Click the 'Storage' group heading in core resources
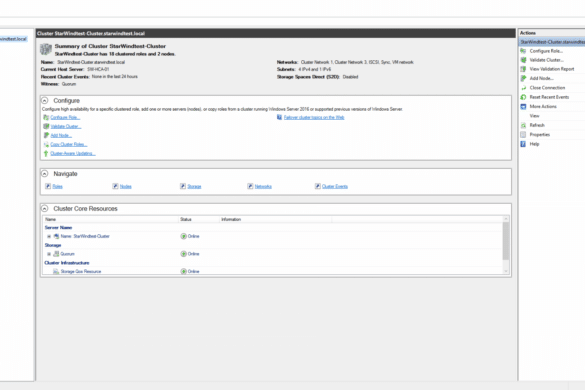The width and height of the screenshot is (585, 390). click(53, 245)
